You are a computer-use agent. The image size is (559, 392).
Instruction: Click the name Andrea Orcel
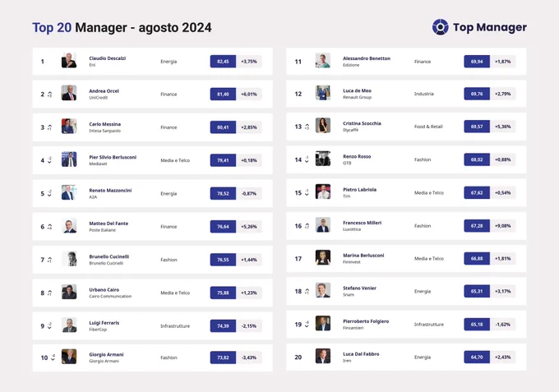tap(104, 91)
